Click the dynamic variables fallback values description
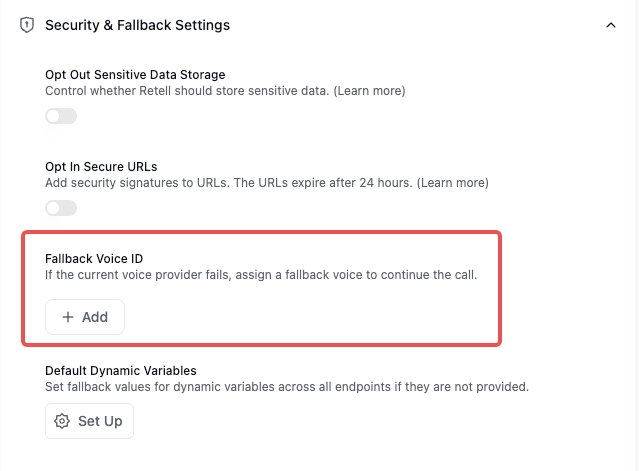 coord(287,387)
